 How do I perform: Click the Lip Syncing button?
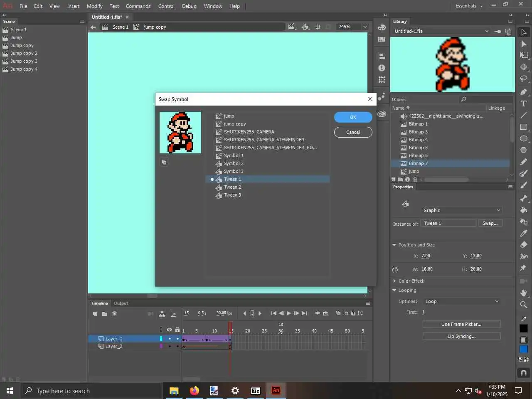(x=461, y=336)
